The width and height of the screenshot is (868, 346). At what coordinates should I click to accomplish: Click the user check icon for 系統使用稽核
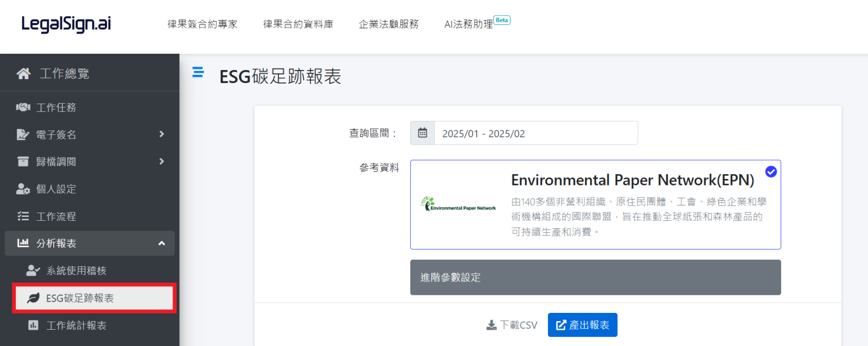tap(33, 270)
